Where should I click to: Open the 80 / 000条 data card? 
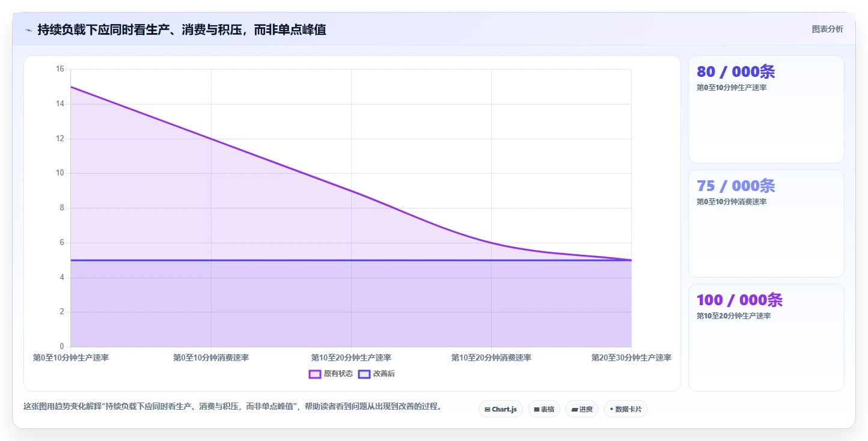(766, 109)
